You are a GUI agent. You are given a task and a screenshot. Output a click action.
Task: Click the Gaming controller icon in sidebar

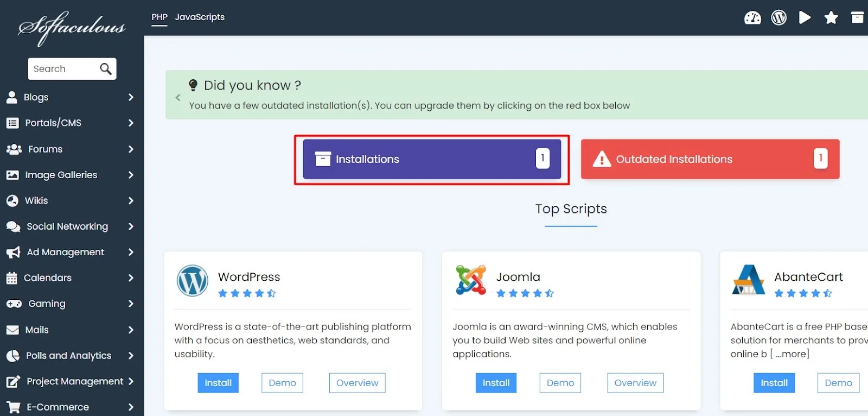coord(14,304)
